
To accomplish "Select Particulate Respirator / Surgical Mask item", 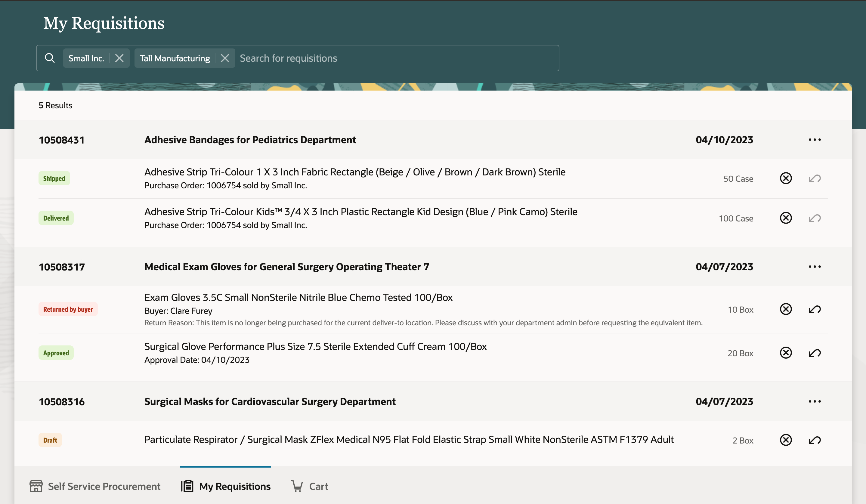I will (409, 439).
